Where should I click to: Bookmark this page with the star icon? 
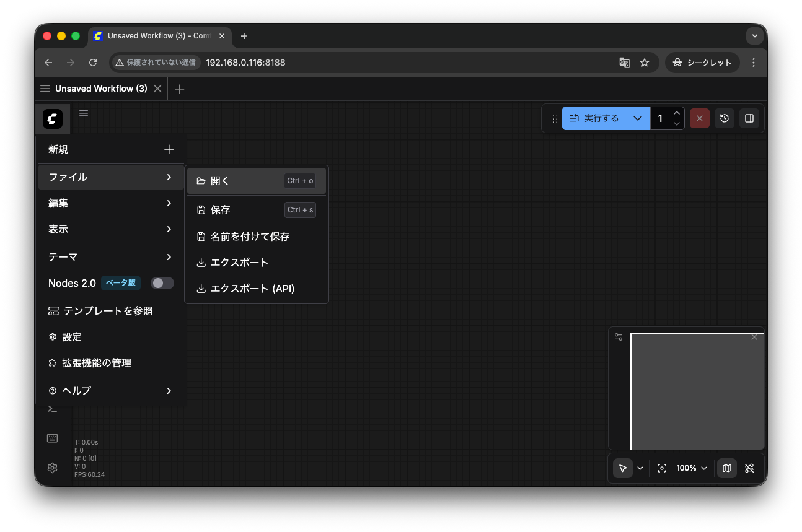coord(645,63)
